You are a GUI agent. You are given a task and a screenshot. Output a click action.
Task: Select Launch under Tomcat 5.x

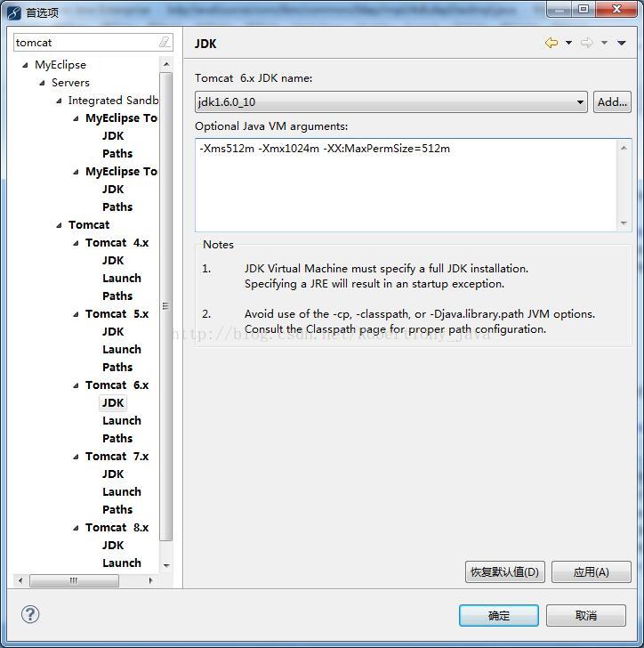(x=122, y=349)
